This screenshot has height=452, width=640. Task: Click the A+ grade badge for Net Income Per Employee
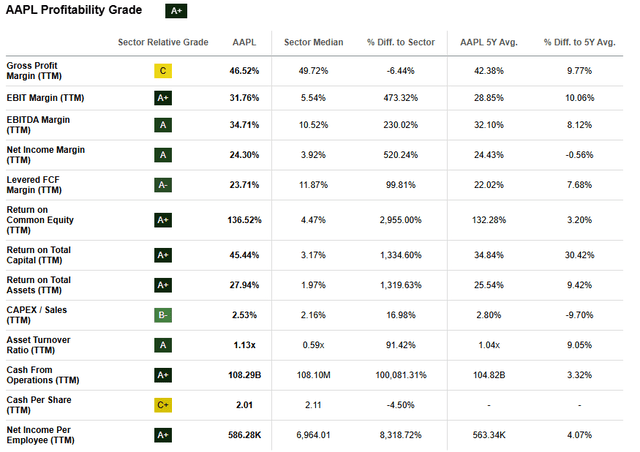tap(163, 435)
